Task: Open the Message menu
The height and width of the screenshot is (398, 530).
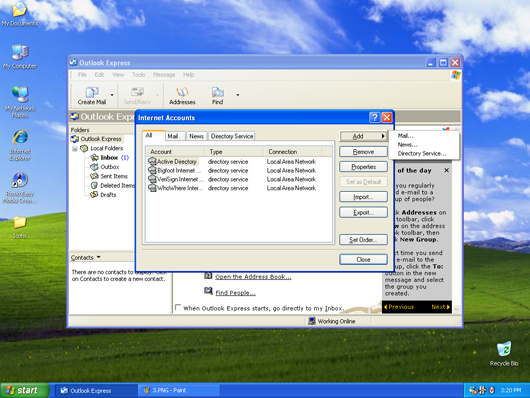Action: click(164, 75)
